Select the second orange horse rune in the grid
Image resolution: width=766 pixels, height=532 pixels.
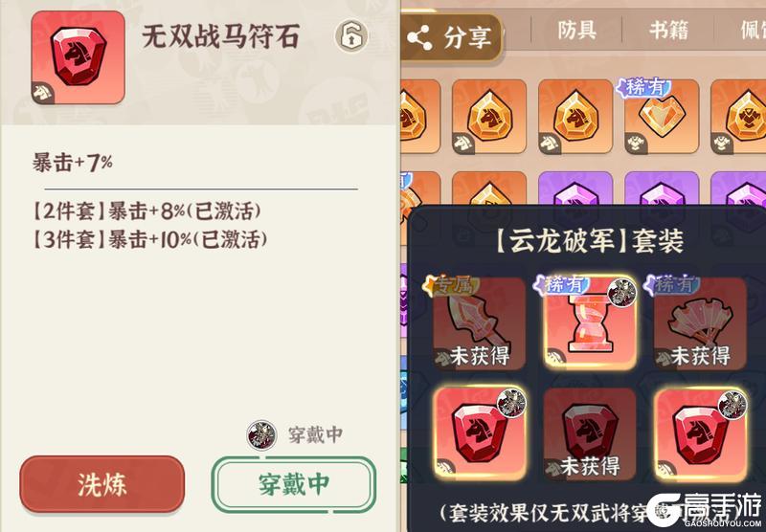point(489,116)
